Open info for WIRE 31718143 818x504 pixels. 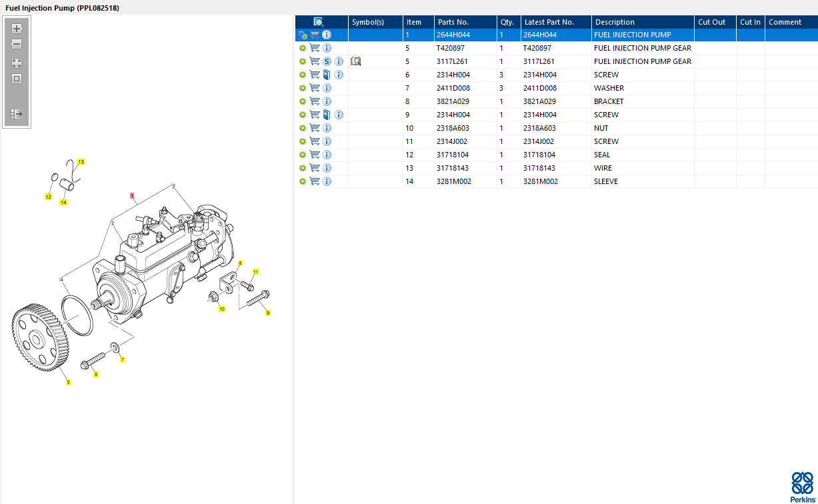(x=327, y=168)
